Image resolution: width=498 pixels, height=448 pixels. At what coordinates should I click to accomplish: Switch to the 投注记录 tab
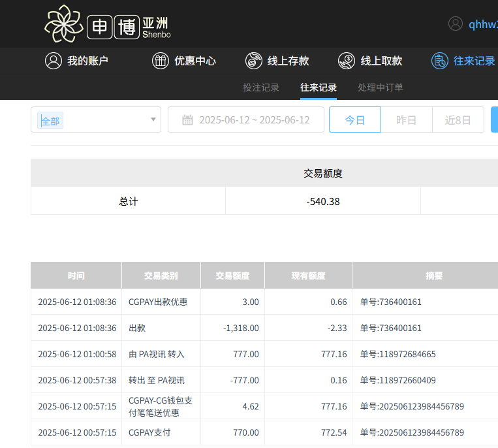(261, 88)
